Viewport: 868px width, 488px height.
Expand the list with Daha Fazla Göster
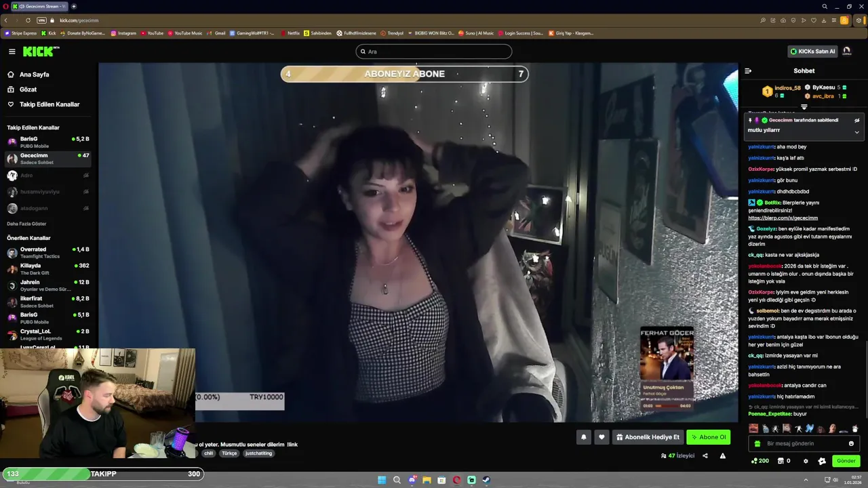tap(26, 224)
